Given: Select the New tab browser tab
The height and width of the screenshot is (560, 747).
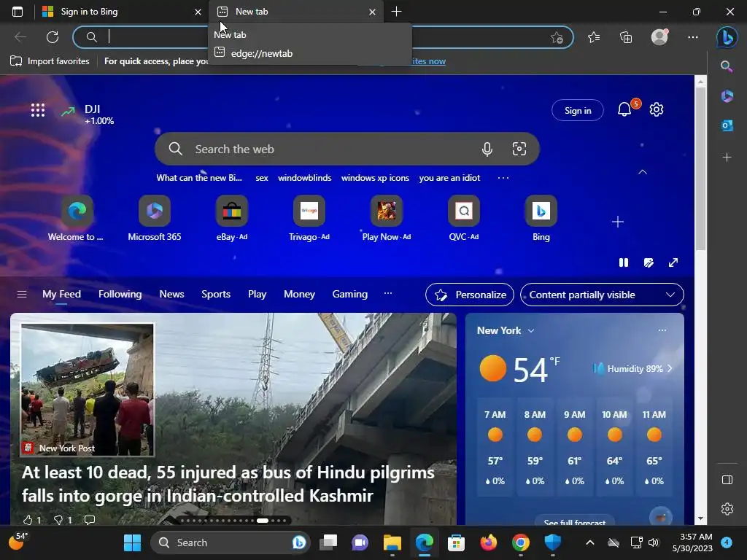Looking at the screenshot, I should click(296, 12).
